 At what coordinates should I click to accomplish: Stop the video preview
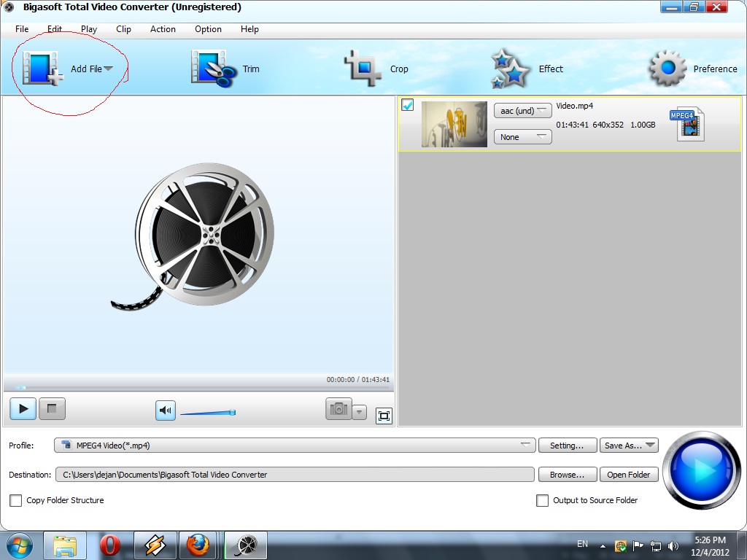52,408
